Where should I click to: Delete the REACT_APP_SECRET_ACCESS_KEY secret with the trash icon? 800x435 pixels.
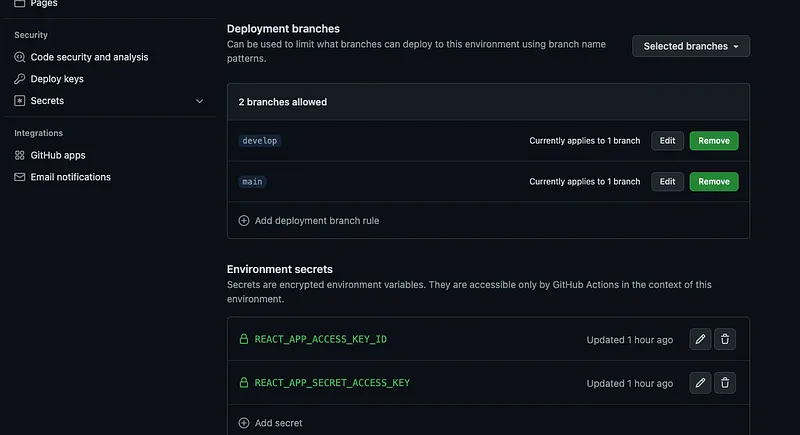point(724,383)
